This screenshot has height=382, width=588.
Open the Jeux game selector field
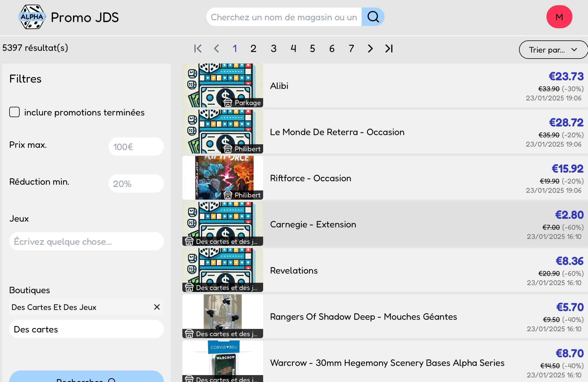point(87,241)
